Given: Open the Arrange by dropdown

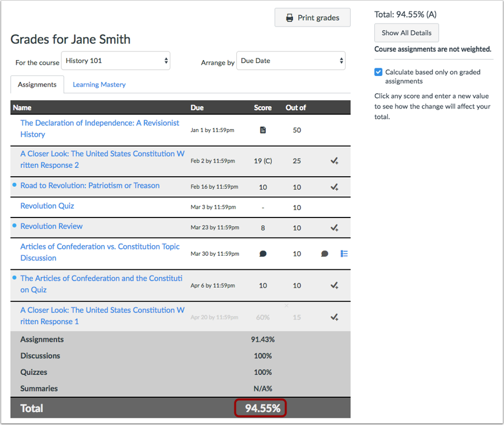Looking at the screenshot, I should click(x=290, y=60).
